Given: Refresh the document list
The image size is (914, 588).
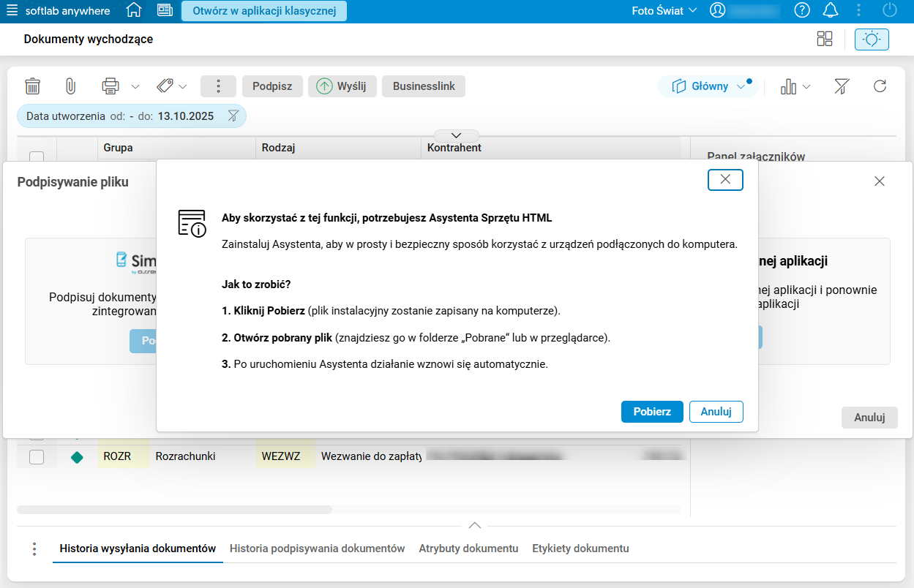Looking at the screenshot, I should tap(880, 86).
